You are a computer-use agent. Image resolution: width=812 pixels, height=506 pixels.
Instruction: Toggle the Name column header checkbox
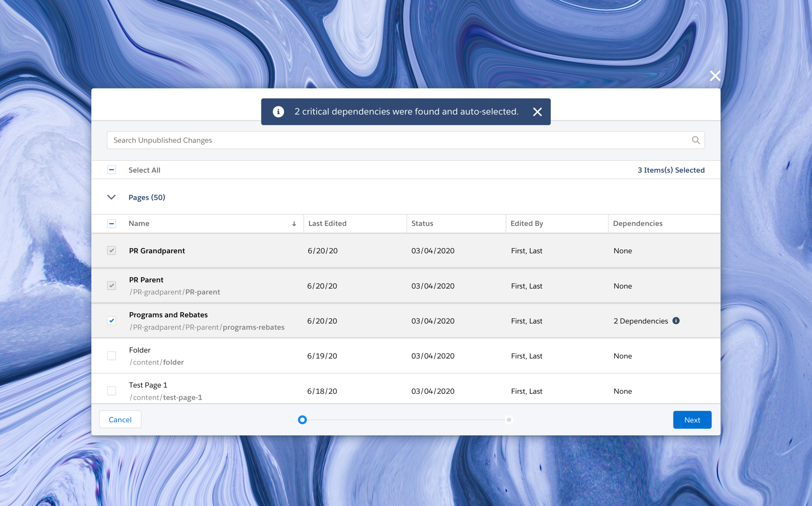coord(111,224)
